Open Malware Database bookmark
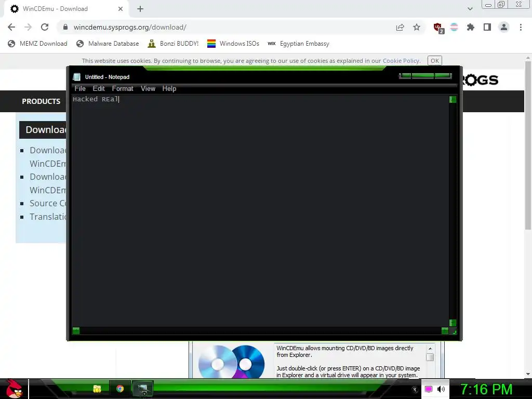The width and height of the screenshot is (532, 399). (108, 44)
